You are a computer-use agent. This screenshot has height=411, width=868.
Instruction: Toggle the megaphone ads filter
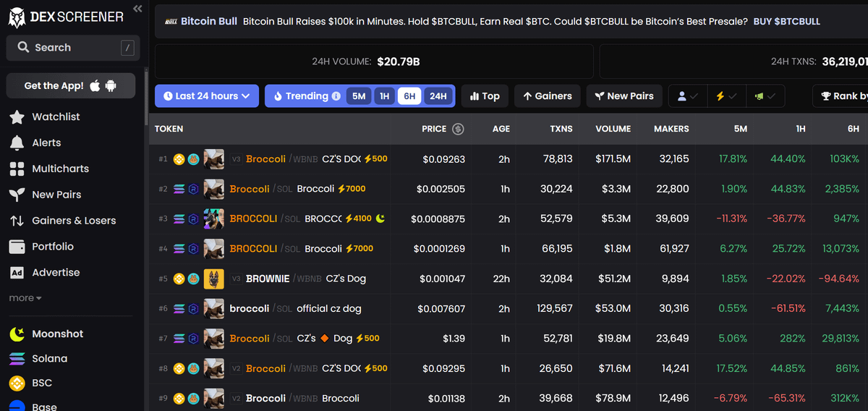(x=765, y=96)
